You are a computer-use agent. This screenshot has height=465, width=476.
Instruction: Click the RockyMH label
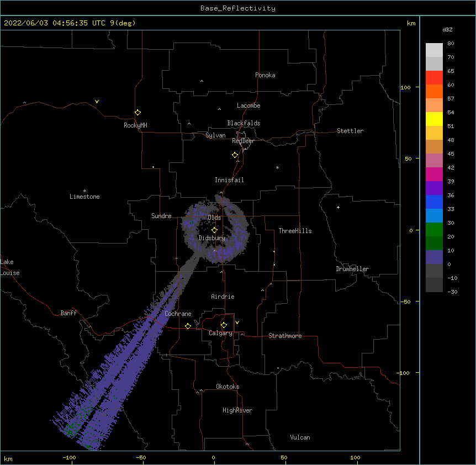(135, 125)
